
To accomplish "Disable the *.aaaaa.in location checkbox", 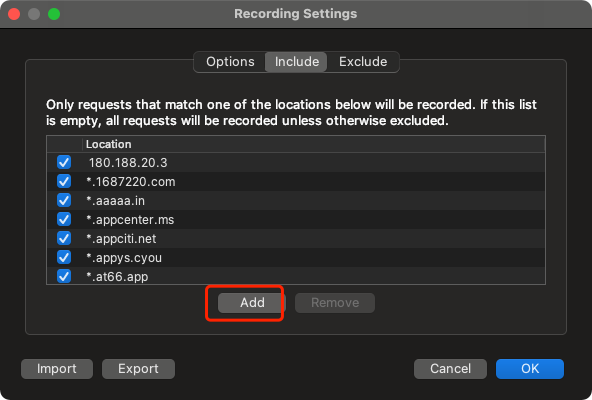I will click(64, 200).
